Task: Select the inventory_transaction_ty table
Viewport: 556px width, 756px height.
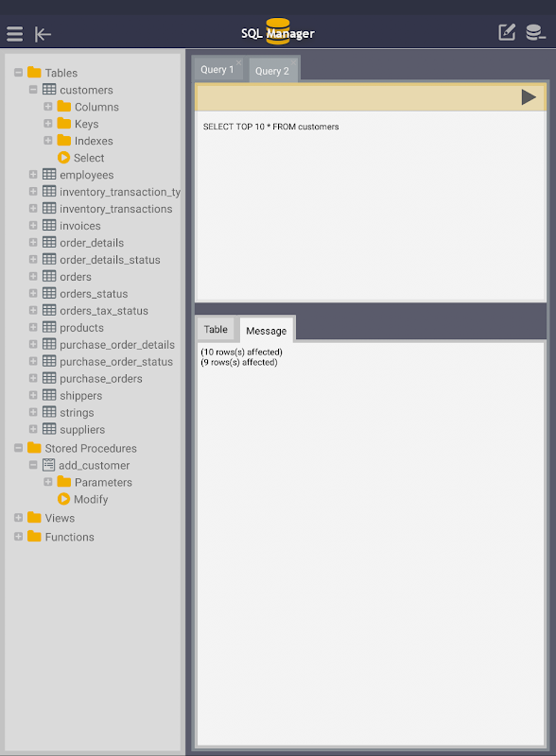Action: pos(120,192)
